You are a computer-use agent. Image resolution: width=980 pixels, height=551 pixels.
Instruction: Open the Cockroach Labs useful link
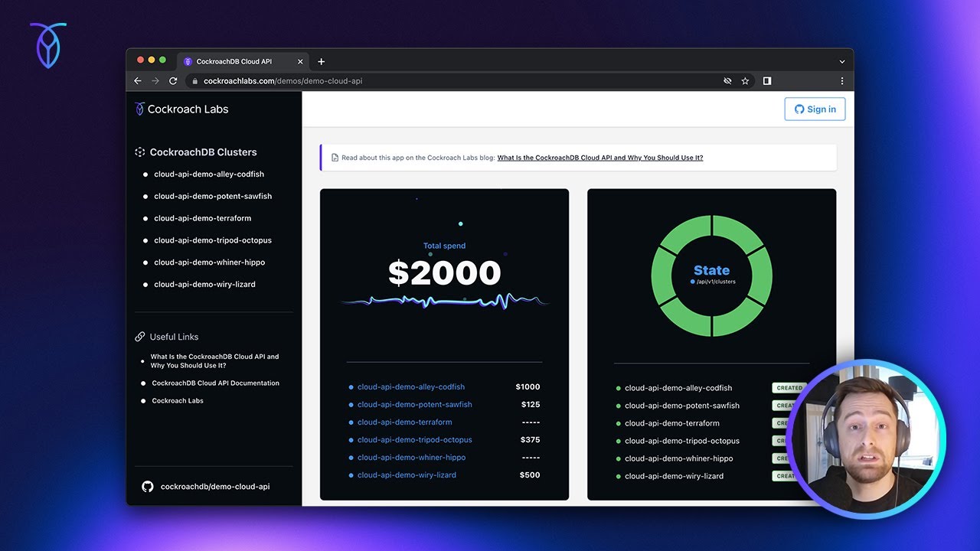coord(178,401)
